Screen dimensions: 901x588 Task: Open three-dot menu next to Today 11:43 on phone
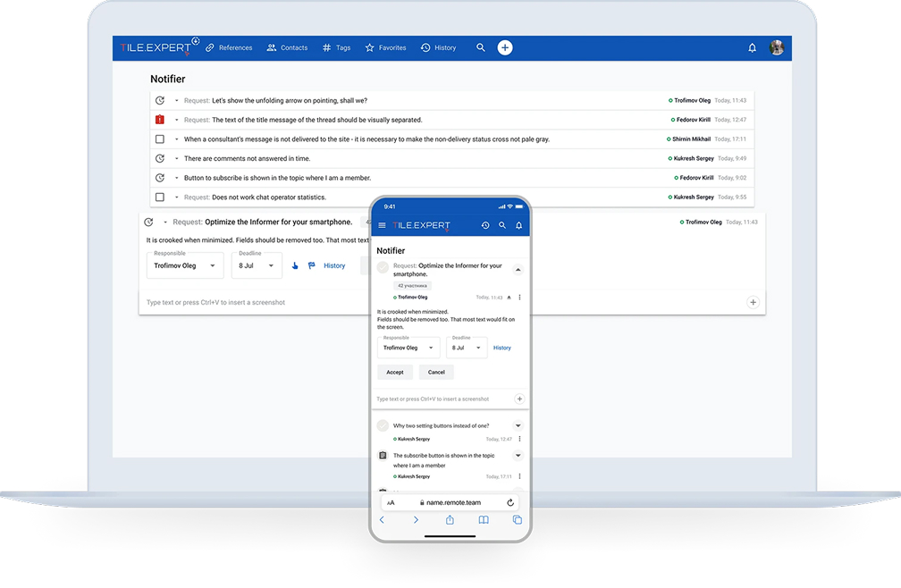(x=519, y=298)
